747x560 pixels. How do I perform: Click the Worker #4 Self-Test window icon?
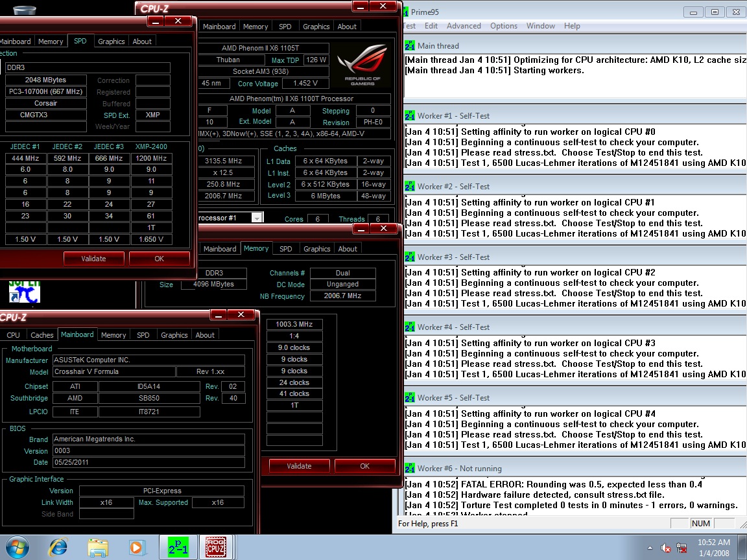[x=409, y=327]
